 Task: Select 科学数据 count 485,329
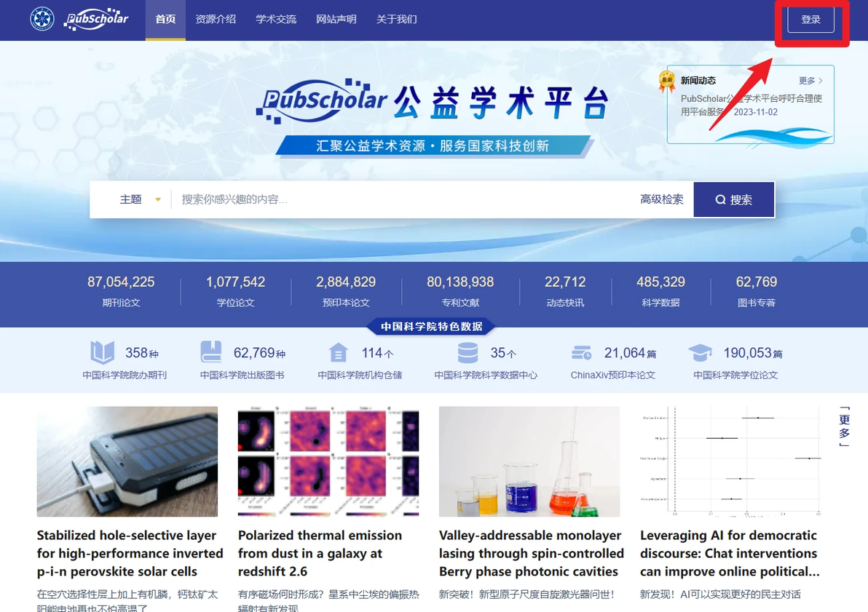(x=660, y=291)
